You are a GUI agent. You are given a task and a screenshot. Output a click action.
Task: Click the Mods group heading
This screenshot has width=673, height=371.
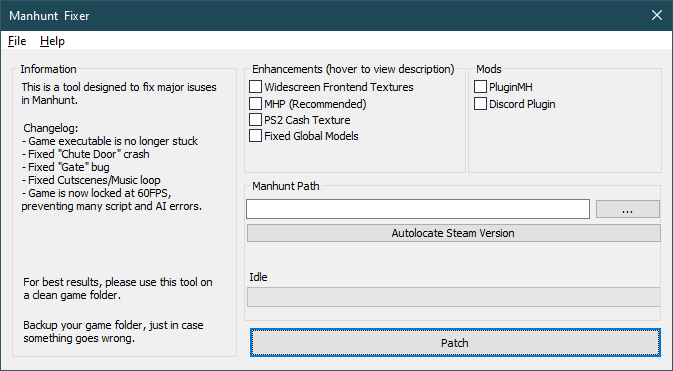coord(488,69)
